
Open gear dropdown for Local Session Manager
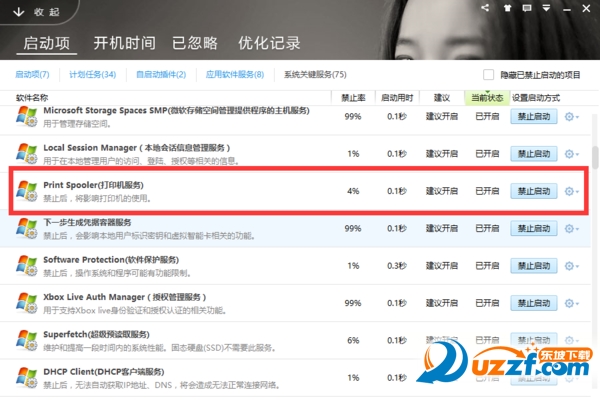[x=572, y=154]
